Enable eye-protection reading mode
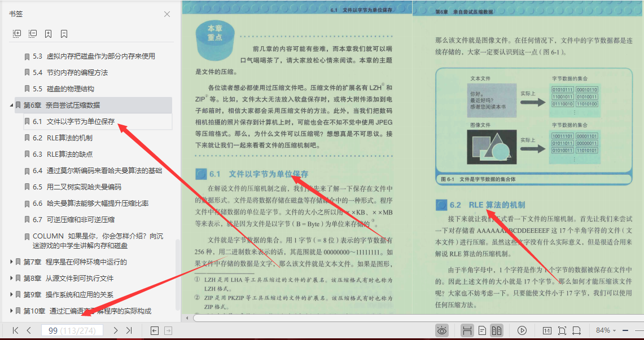 (442, 330)
